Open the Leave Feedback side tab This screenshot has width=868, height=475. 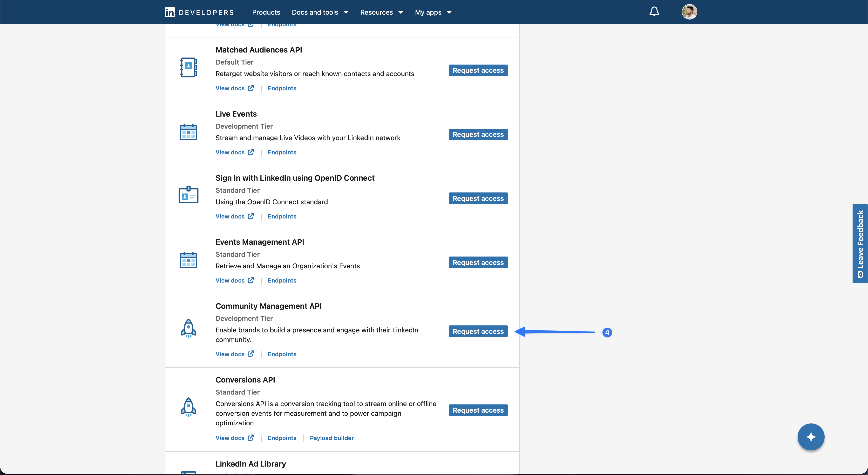click(x=860, y=244)
